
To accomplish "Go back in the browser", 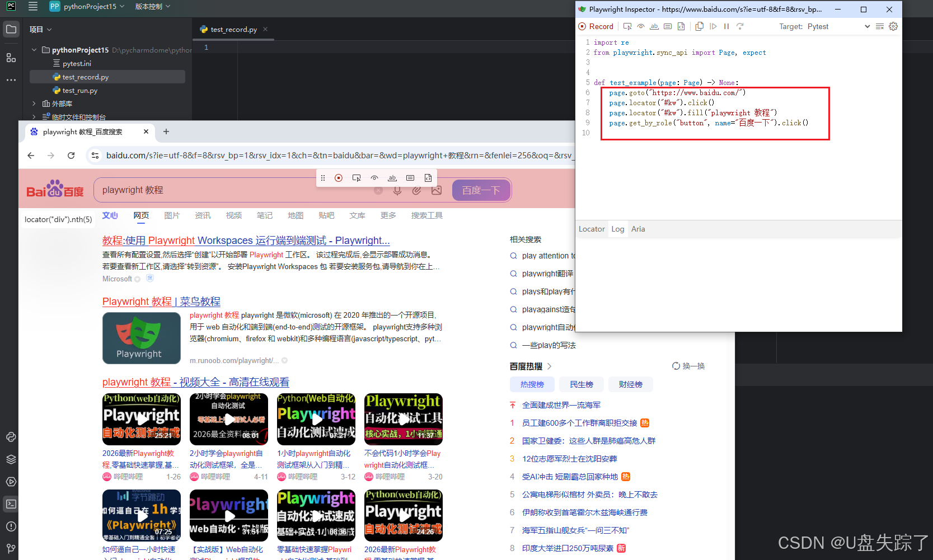I will (31, 156).
